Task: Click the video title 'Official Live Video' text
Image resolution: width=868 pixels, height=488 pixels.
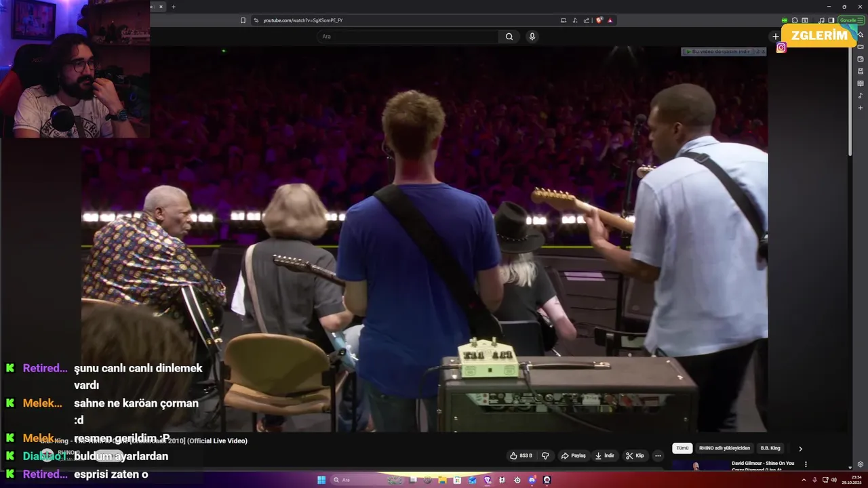Action: 218,441
